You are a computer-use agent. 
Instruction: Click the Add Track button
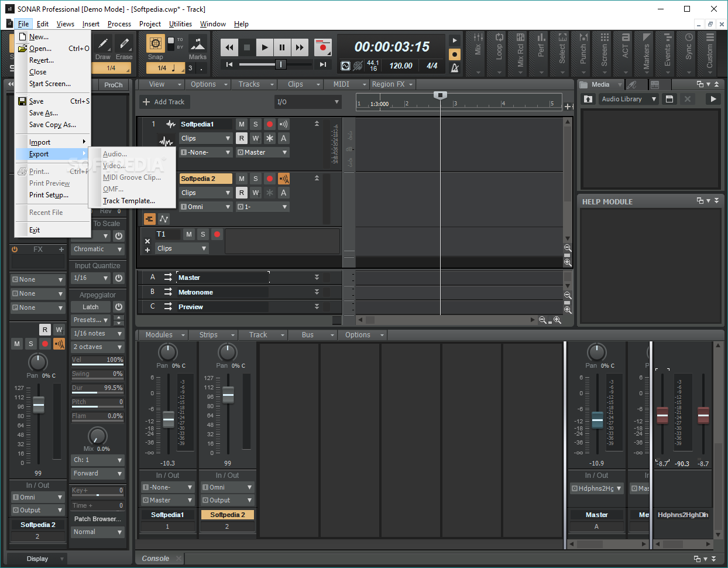click(163, 102)
